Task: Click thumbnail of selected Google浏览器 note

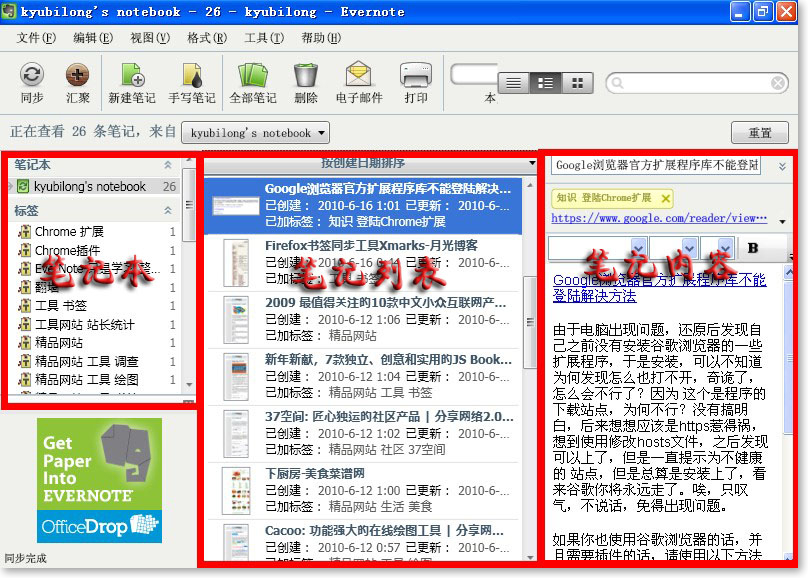Action: [x=235, y=206]
